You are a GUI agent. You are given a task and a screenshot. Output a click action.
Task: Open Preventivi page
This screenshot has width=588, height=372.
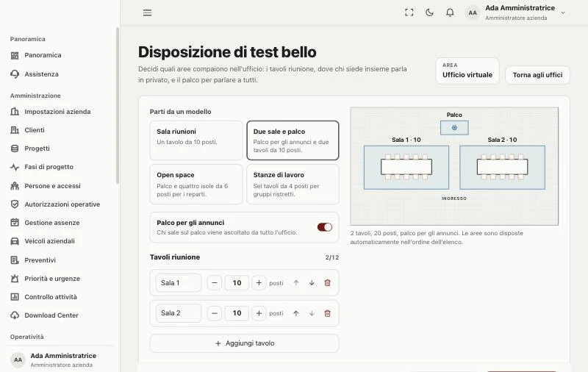[x=40, y=260]
